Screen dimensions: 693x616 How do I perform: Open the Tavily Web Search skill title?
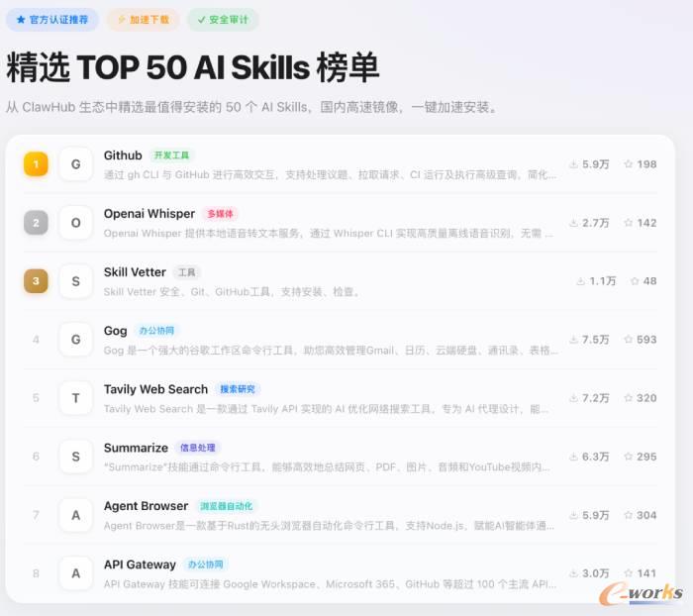(155, 389)
